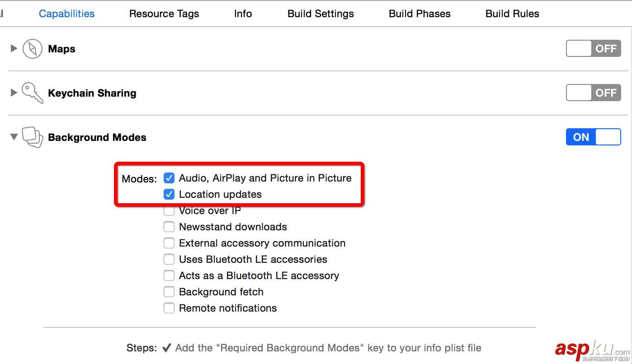Check Acts as a Bluetooth LE accessory
Screen dimensions: 632x364
pos(169,275)
